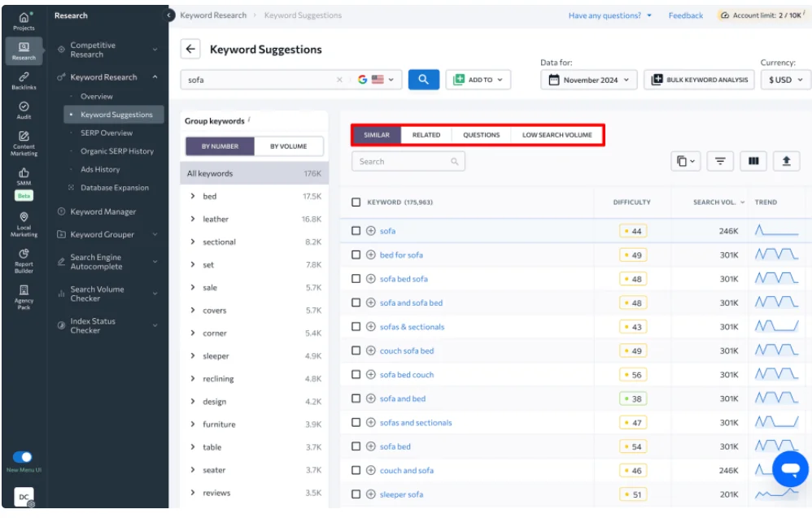Open Keyword Research breadcrumb link

click(213, 15)
